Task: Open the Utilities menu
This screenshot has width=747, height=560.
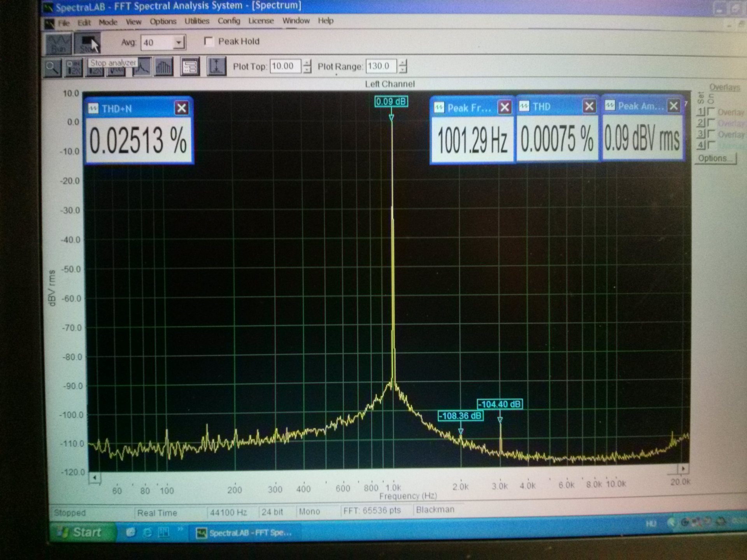Action: (197, 21)
